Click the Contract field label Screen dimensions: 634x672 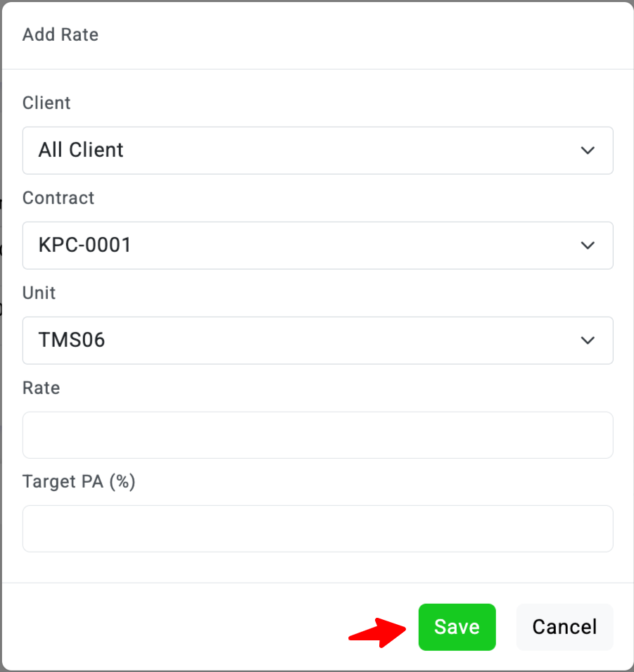pos(58,198)
